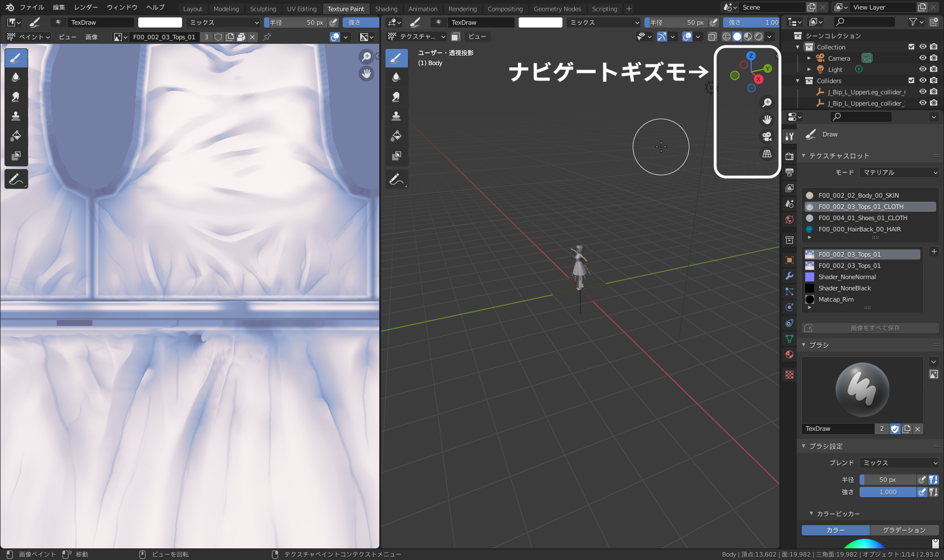
Task: Open the モード マテリアル dropdown
Action: 899,172
